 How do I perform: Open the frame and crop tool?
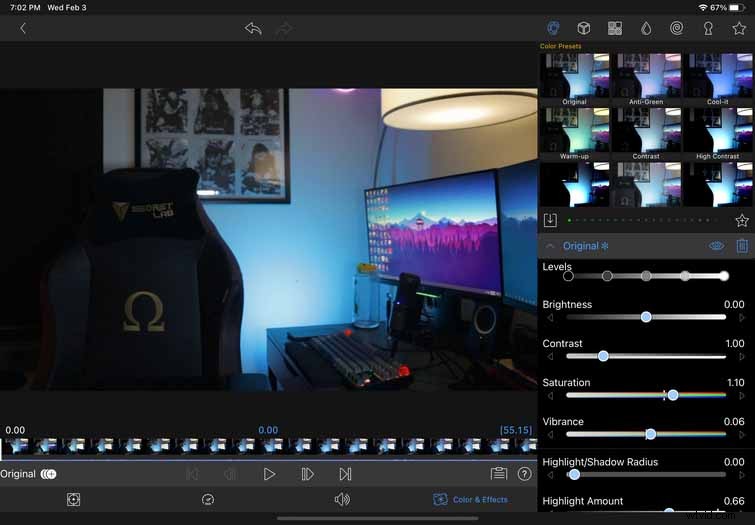click(73, 499)
